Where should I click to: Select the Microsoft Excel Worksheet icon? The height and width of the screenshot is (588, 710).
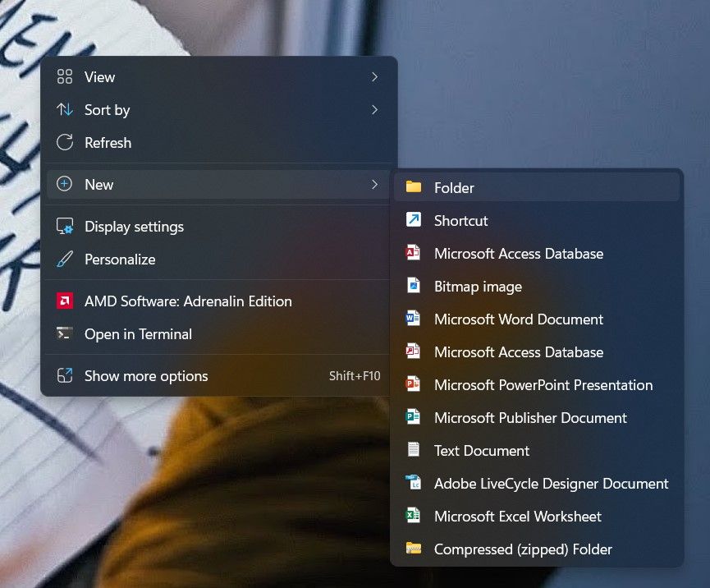click(414, 516)
